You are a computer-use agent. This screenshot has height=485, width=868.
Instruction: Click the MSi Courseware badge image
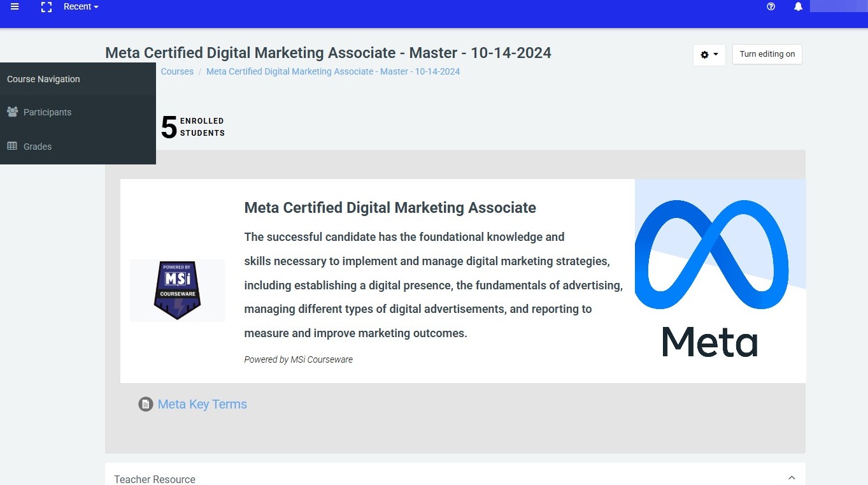point(178,290)
